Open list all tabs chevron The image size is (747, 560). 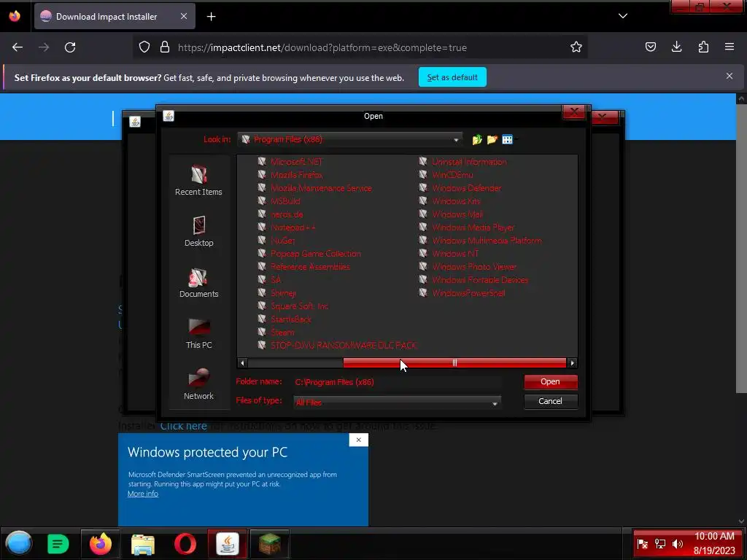coord(623,16)
